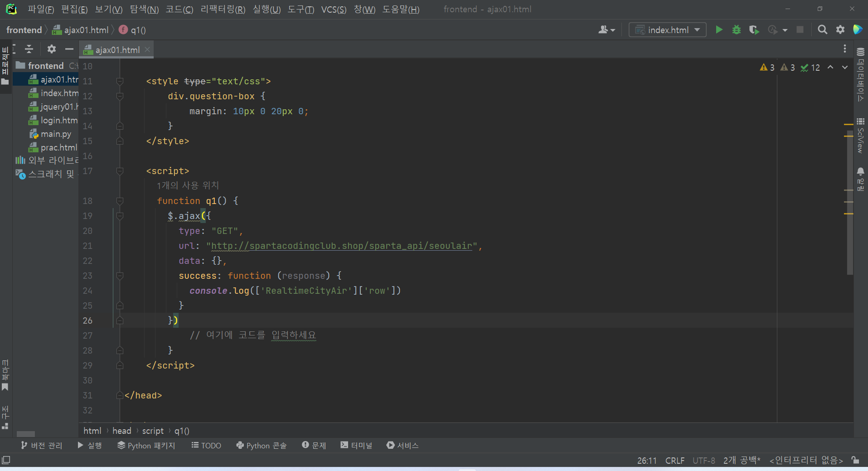The image size is (868, 471).
Task: Collapse success function fold on line 23
Action: click(x=120, y=276)
